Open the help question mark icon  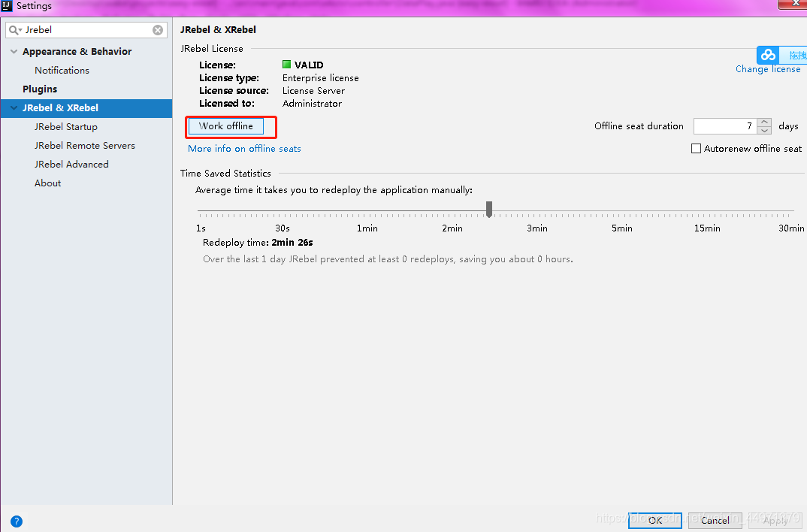[17, 521]
